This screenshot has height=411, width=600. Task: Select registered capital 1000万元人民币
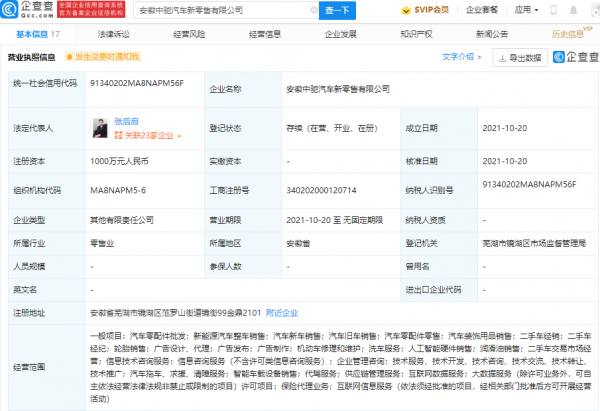point(119,161)
